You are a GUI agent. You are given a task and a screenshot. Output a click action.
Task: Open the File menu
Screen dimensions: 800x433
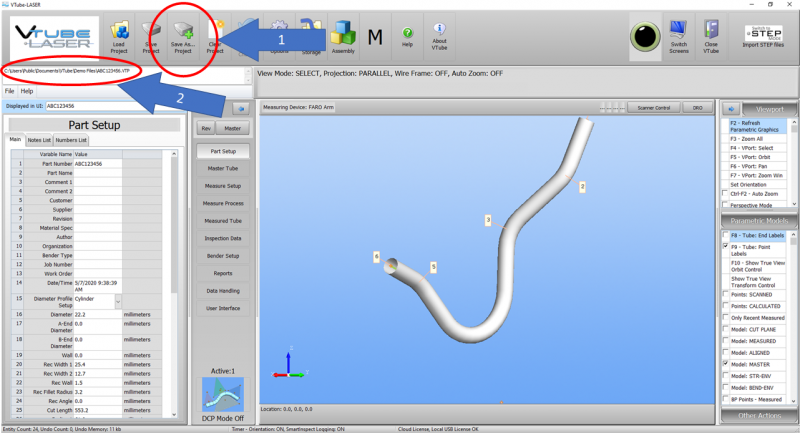coord(10,91)
